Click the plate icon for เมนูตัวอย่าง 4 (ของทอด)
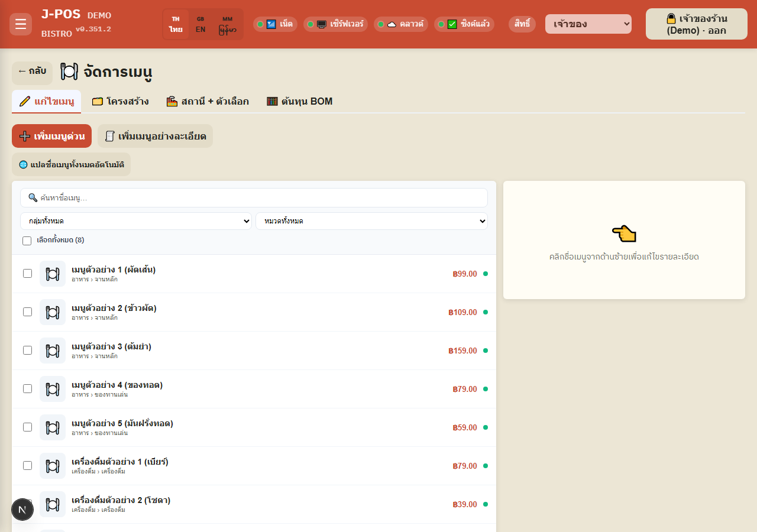Screen dimensions: 757x532 [53, 389]
